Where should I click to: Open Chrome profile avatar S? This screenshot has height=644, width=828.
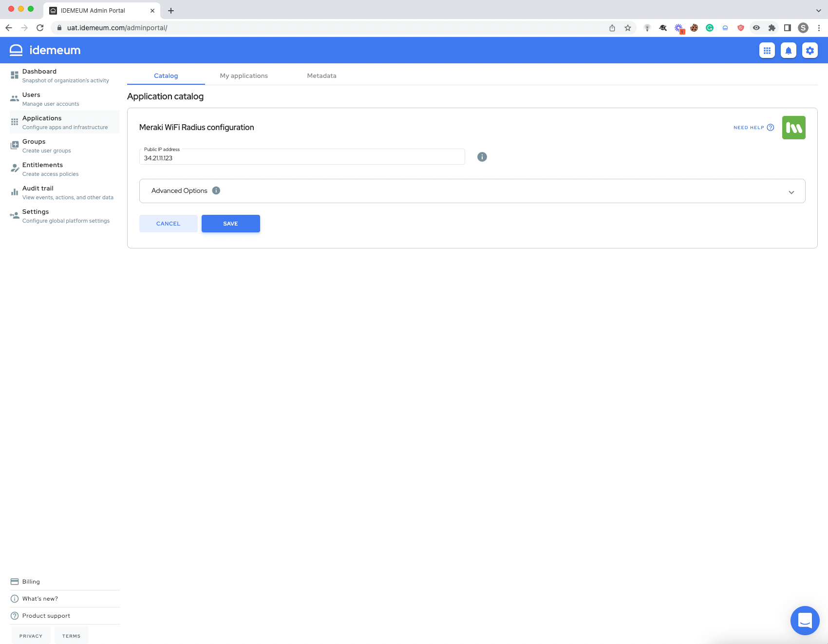coord(803,28)
